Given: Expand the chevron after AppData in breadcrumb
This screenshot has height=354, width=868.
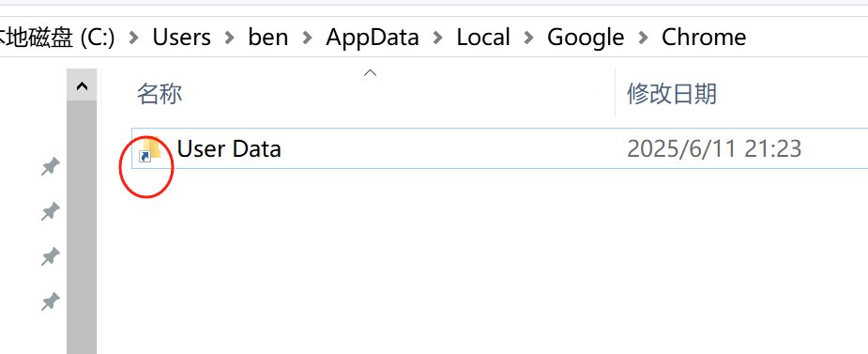Looking at the screenshot, I should click(438, 38).
